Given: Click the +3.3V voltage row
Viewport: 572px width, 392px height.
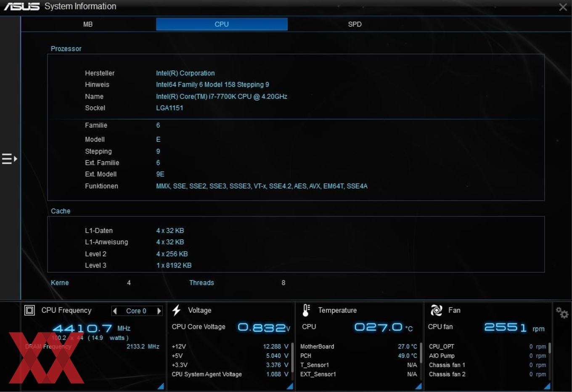Looking at the screenshot, I should tap(230, 365).
